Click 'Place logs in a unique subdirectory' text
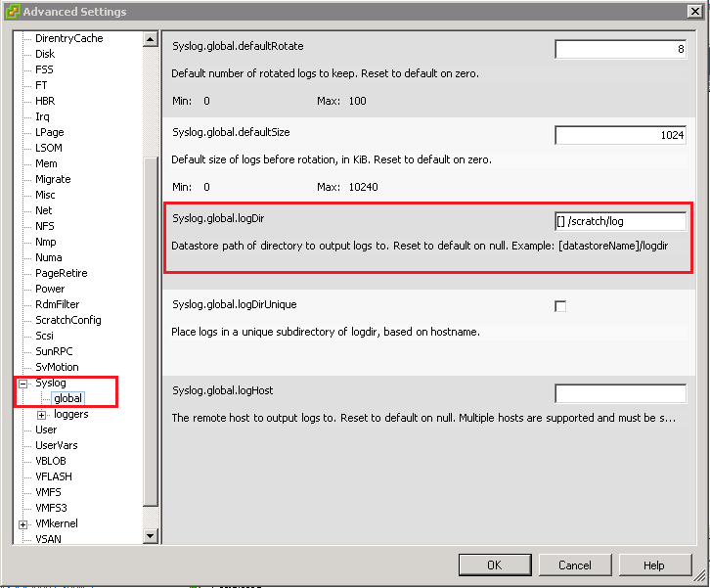Viewport: 710px width, 588px height. click(x=326, y=332)
